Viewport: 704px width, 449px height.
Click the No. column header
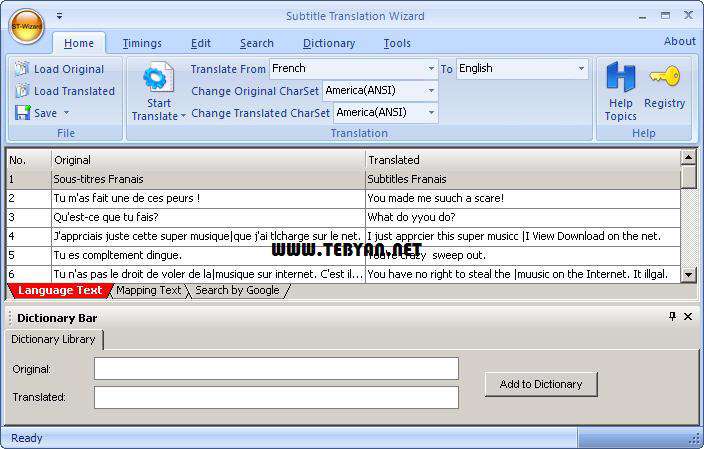coord(29,160)
